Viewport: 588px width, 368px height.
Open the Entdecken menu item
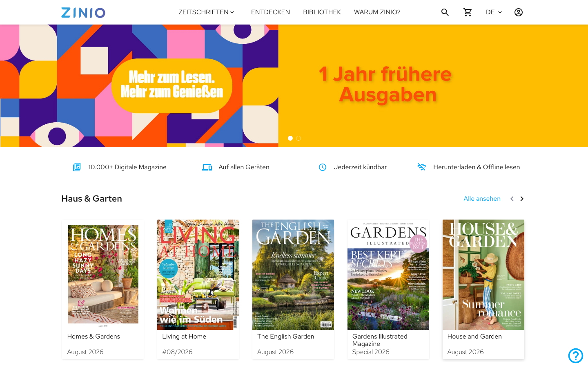[270, 12]
